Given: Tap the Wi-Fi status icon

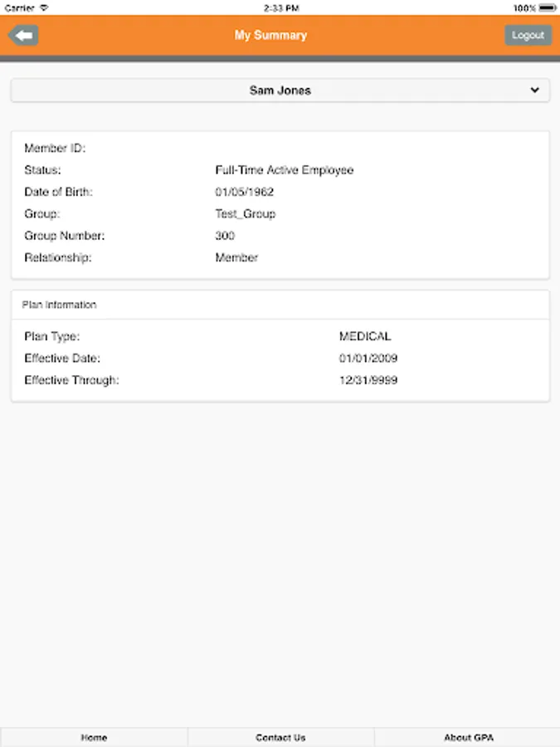Looking at the screenshot, I should point(44,7).
